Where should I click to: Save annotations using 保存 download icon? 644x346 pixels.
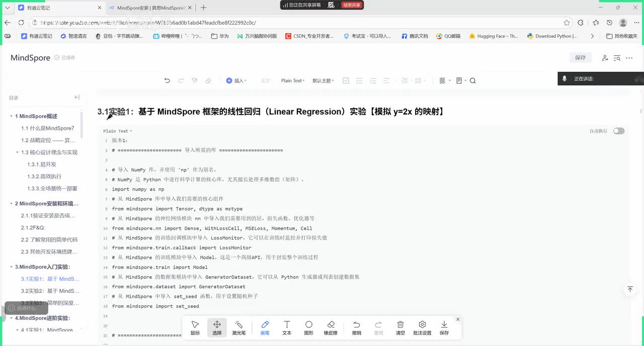(444, 328)
